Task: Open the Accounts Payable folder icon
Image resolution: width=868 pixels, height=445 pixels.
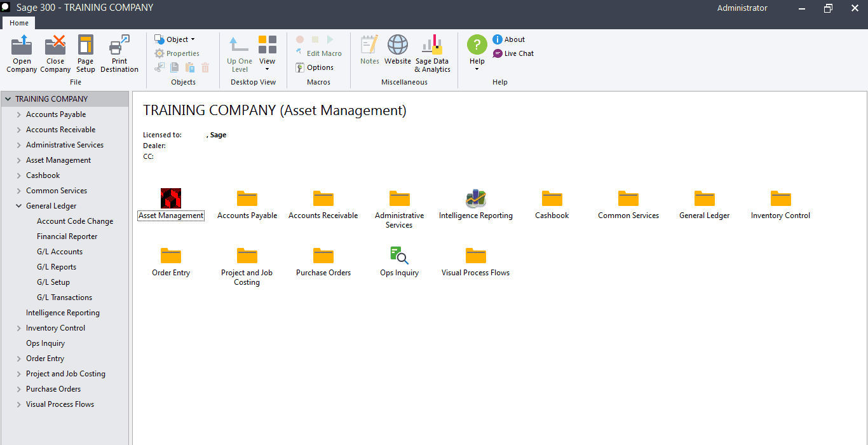Action: (x=247, y=198)
